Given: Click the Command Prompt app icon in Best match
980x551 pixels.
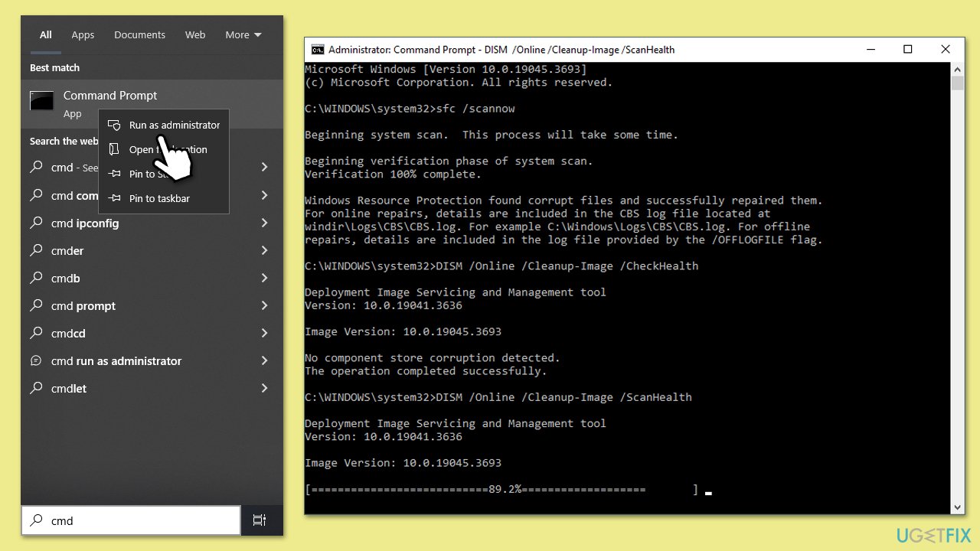Looking at the screenshot, I should point(41,100).
